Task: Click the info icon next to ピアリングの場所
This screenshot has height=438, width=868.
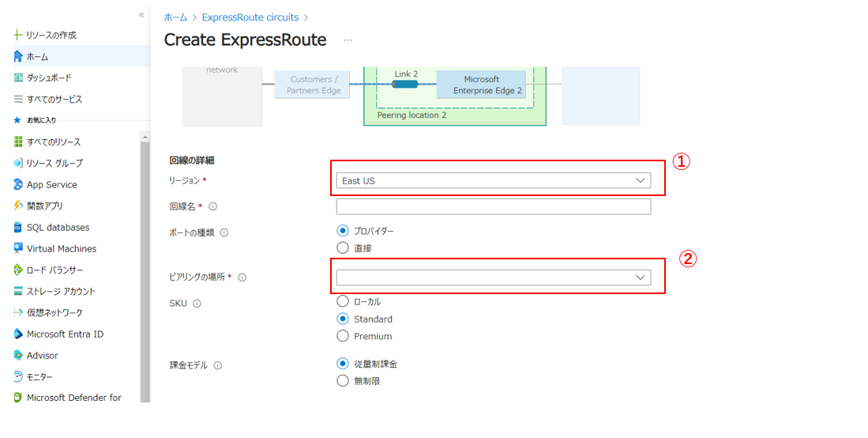Action: (242, 278)
